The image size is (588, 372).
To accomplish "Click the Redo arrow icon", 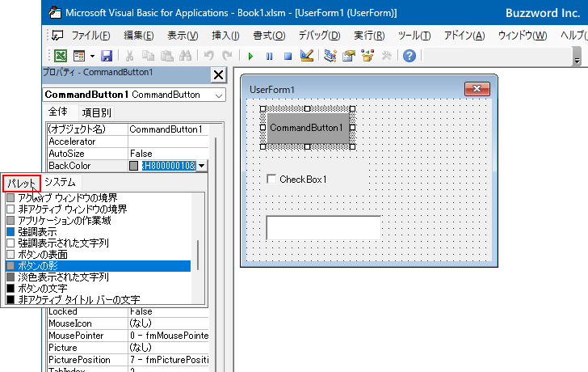I will [x=227, y=56].
